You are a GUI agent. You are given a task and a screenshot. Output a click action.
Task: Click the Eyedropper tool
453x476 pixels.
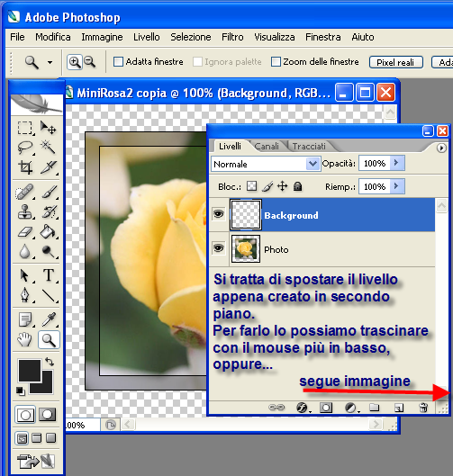pyautogui.click(x=49, y=319)
